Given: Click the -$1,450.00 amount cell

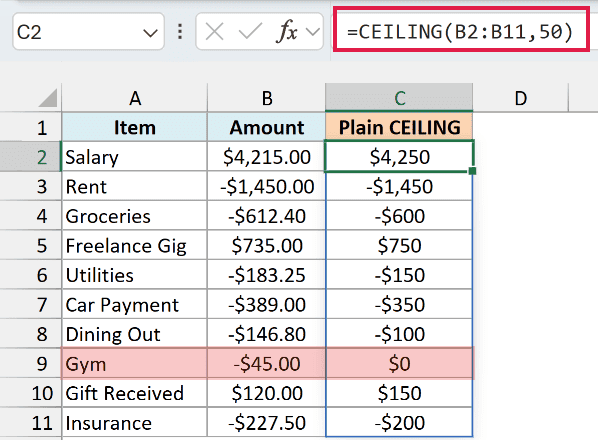Looking at the screenshot, I should tap(267, 186).
